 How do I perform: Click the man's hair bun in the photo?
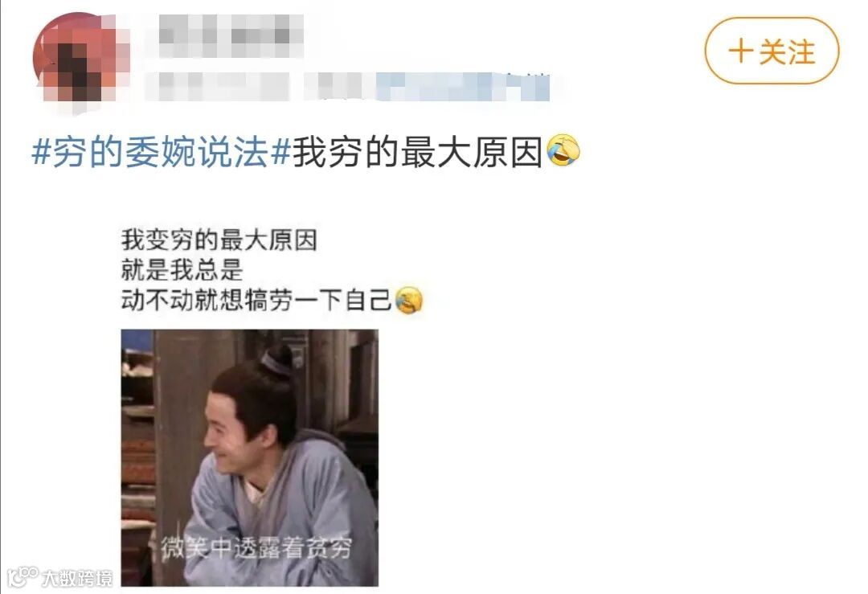coord(276,360)
